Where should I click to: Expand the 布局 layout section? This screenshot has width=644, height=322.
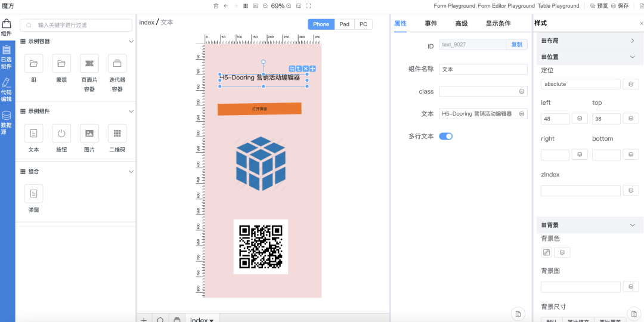633,41
